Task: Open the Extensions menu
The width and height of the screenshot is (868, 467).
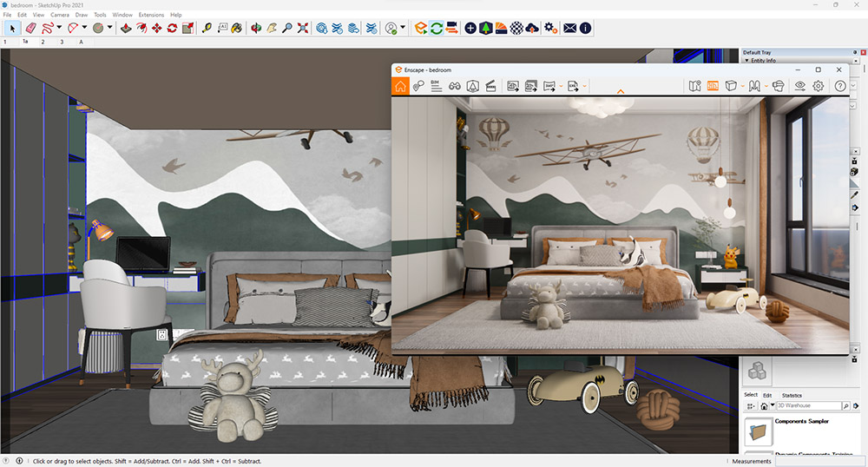Action: (151, 15)
